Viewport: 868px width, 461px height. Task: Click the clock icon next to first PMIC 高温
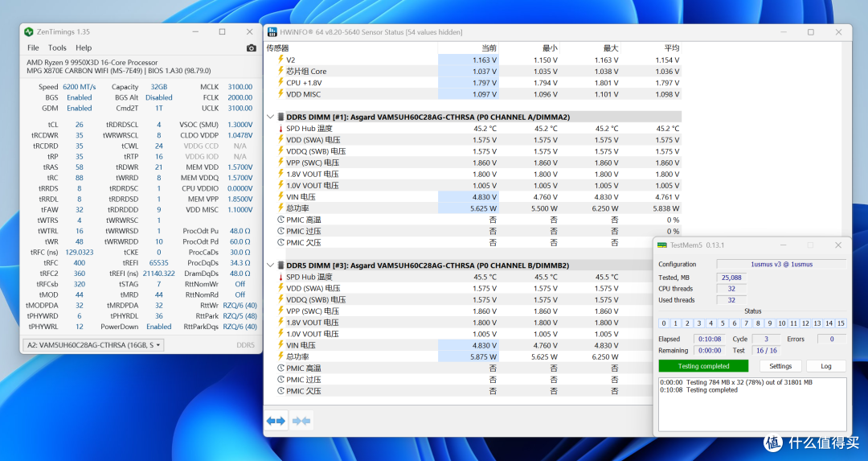point(280,220)
